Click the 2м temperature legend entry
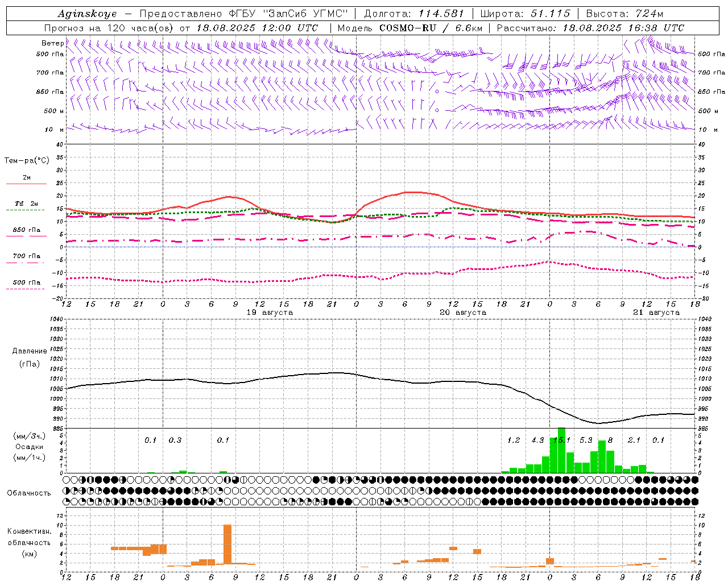The height and width of the screenshot is (582, 728). [x=27, y=177]
